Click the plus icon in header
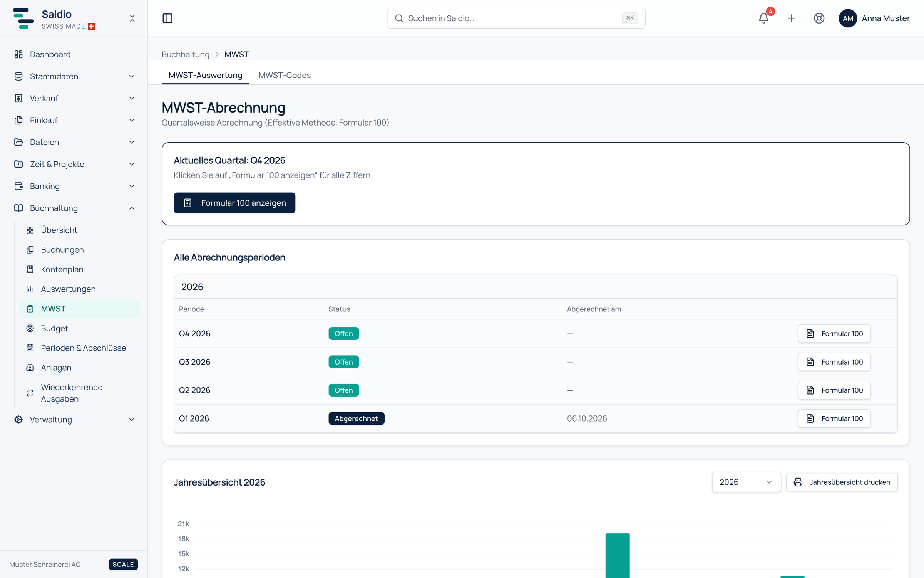 tap(791, 18)
